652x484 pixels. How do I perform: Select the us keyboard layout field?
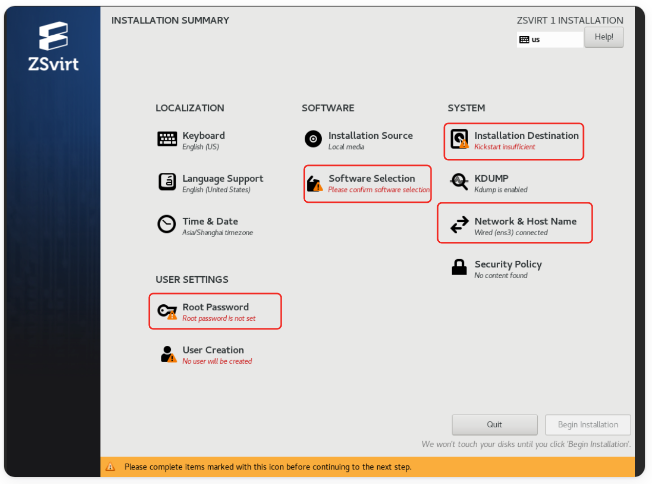tap(550, 40)
